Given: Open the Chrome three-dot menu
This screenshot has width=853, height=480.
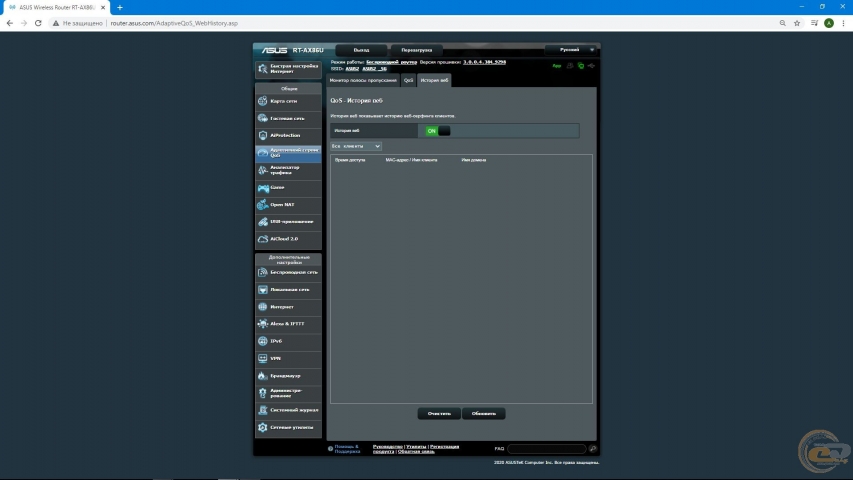Looking at the screenshot, I should click(843, 23).
